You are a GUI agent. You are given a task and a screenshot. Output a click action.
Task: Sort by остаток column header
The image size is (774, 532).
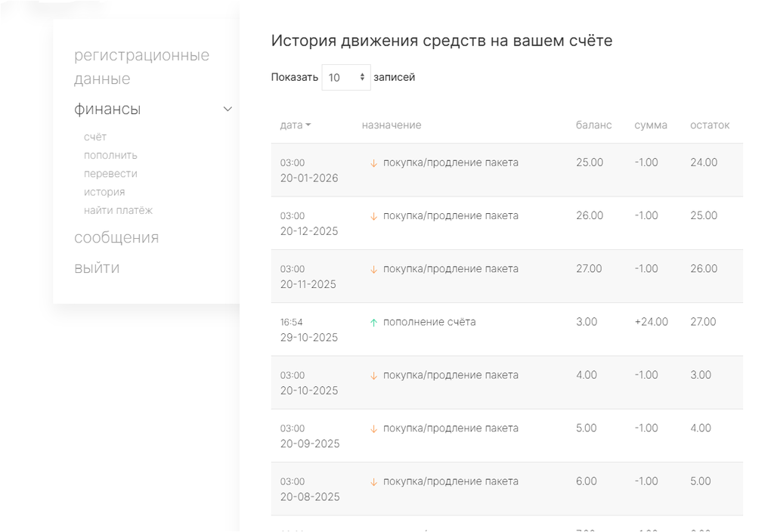tap(710, 125)
